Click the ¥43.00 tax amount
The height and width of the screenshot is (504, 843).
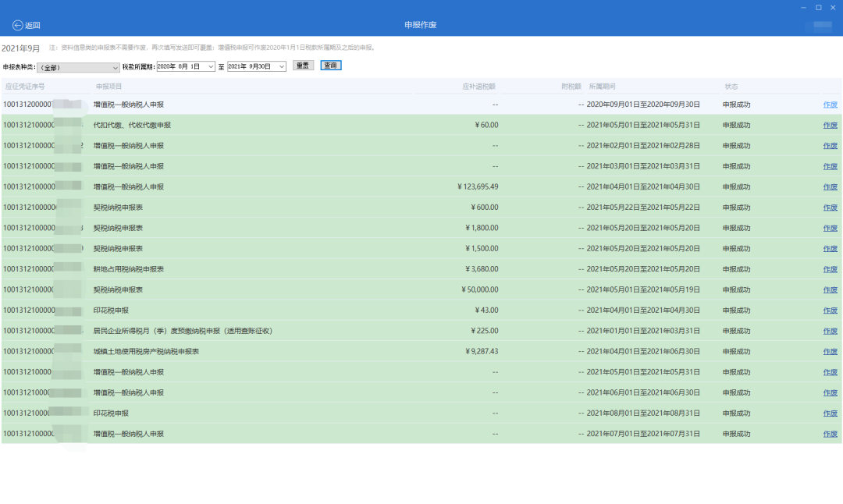click(486, 311)
